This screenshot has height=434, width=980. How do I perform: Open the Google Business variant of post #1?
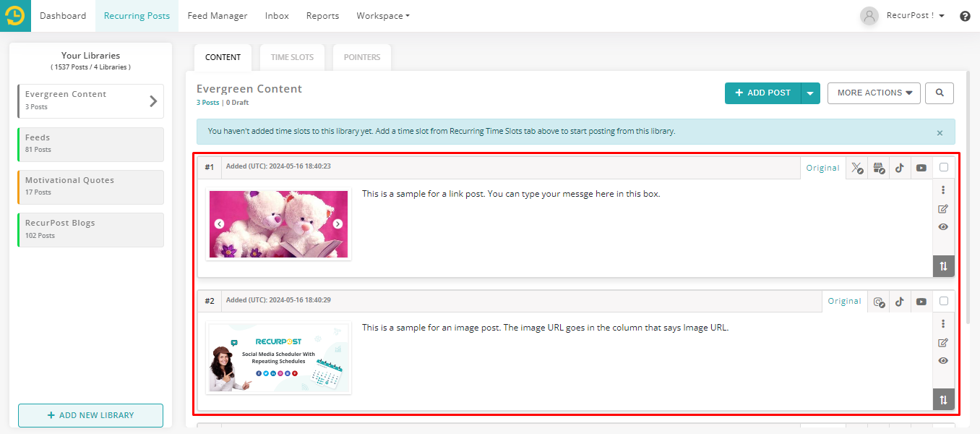[878, 168]
